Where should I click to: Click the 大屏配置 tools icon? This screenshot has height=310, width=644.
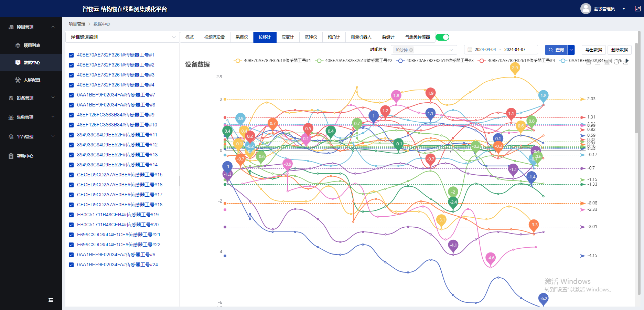[x=18, y=80]
